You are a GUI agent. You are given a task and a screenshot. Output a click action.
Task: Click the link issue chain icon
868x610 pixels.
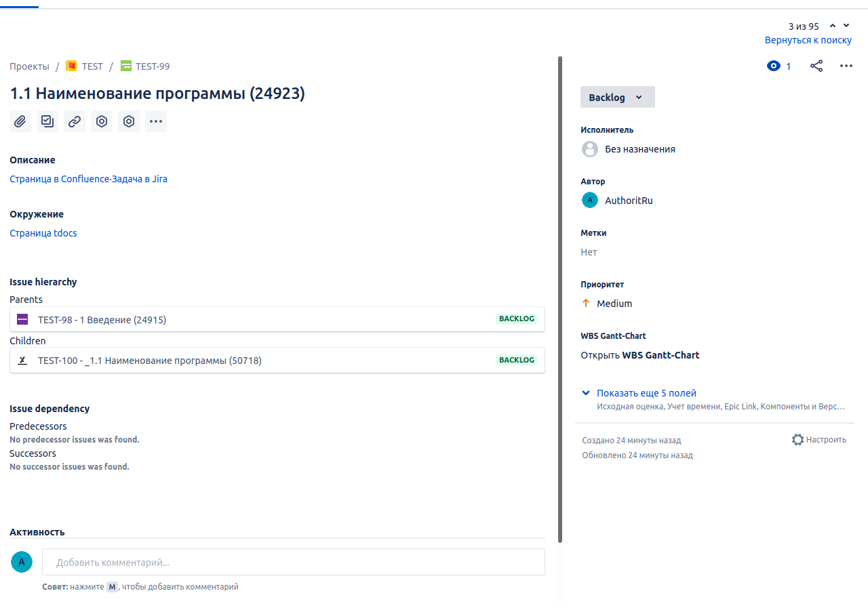(x=75, y=121)
